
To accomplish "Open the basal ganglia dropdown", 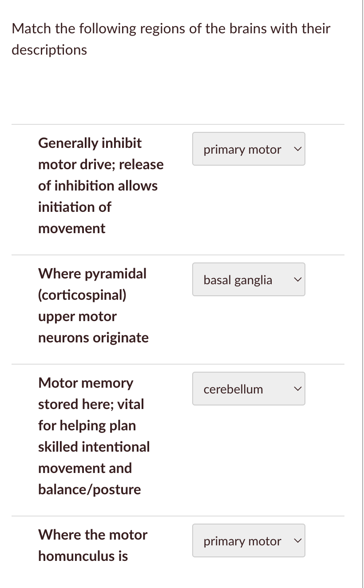I will (x=248, y=279).
